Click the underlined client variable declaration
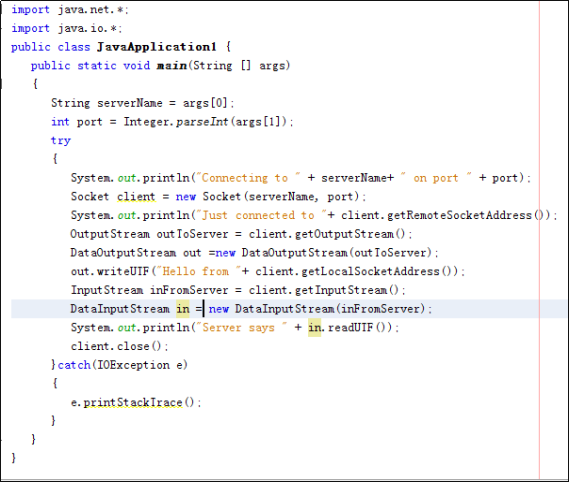Screen dimensions: 569x482 [x=136, y=197]
